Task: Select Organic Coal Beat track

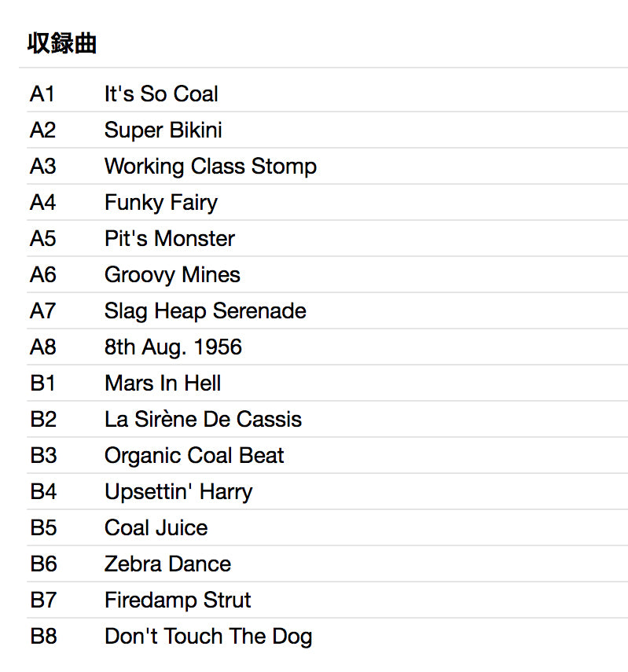Action: point(194,456)
